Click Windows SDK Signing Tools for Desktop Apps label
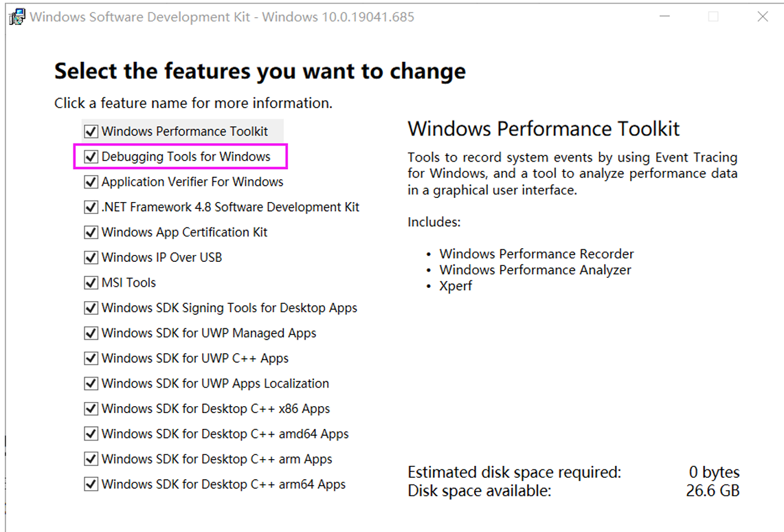 [229, 308]
